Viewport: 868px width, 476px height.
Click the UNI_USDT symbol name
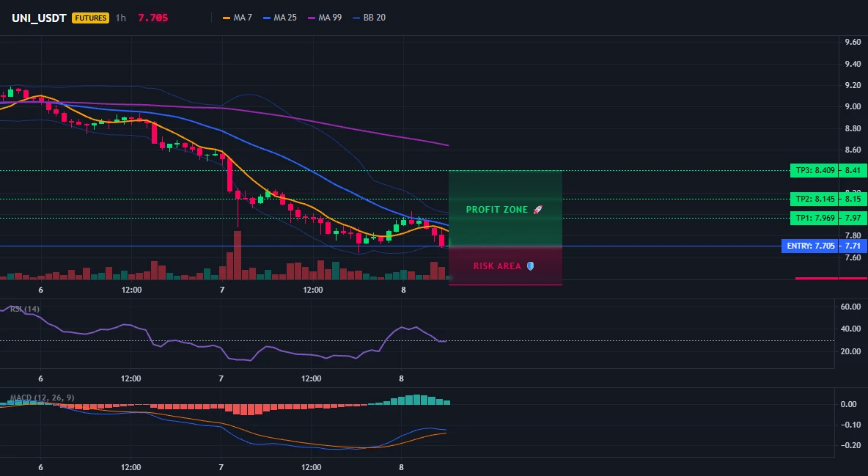40,18
